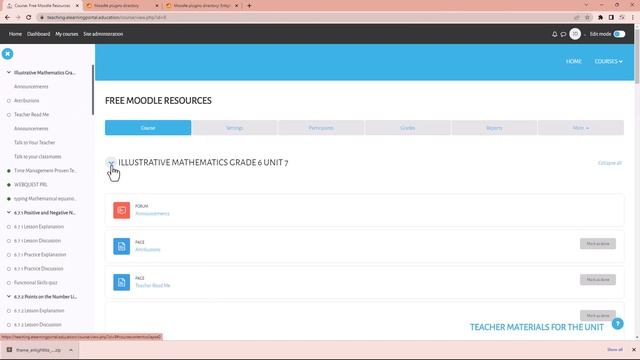Expand download item options arrow
The width and height of the screenshot is (640, 360).
pos(71,350)
